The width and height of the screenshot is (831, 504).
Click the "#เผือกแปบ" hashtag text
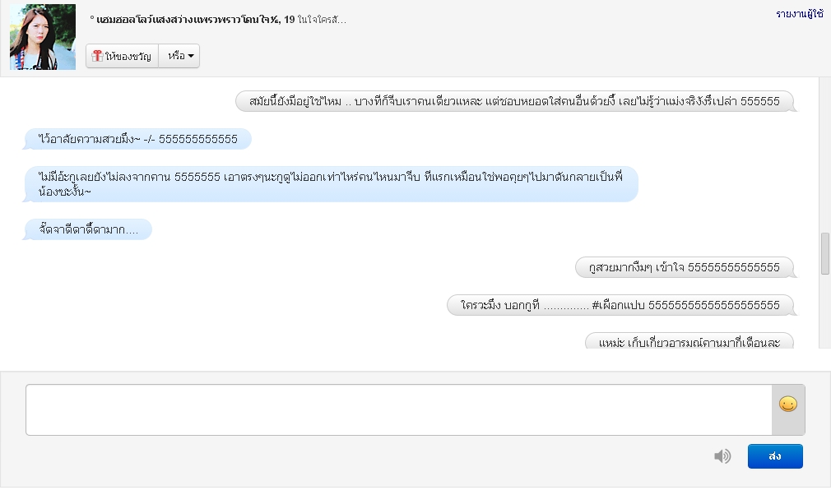pyautogui.click(x=619, y=305)
